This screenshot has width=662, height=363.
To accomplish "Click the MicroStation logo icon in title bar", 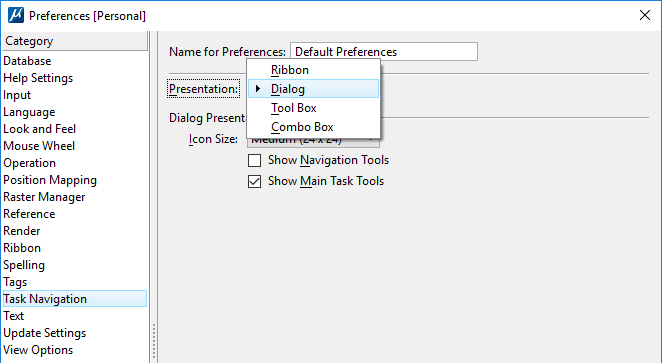I will coord(16,16).
